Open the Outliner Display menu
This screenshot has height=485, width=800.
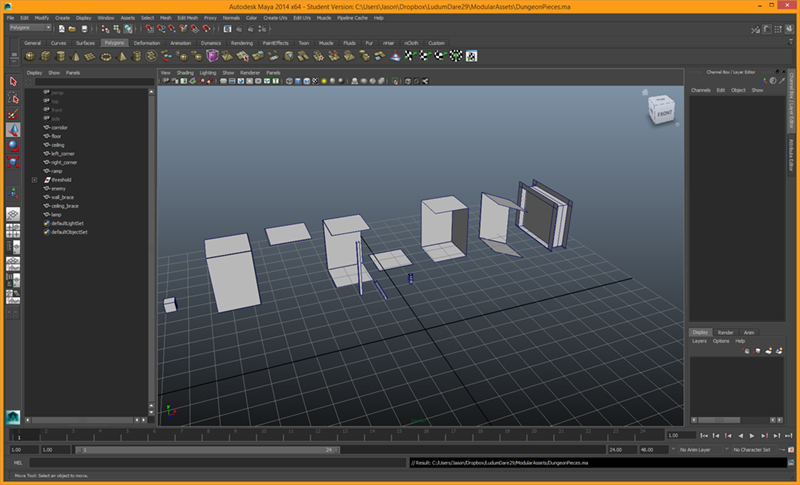[x=34, y=73]
